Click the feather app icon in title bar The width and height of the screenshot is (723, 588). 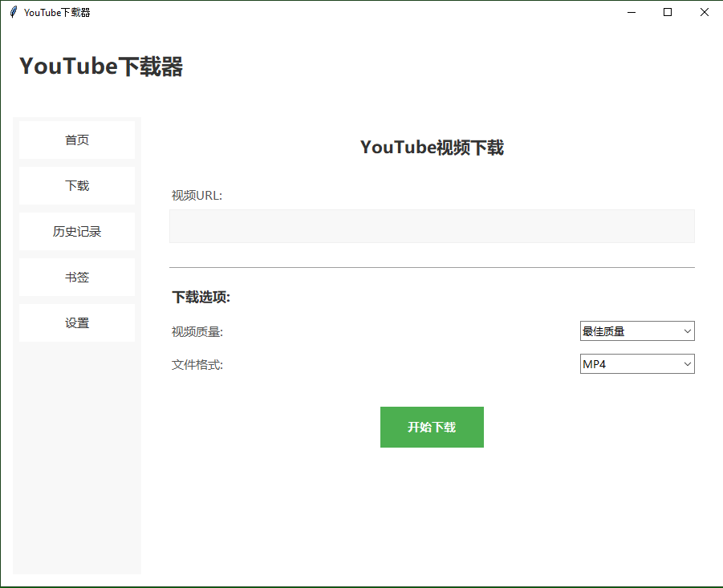click(14, 13)
